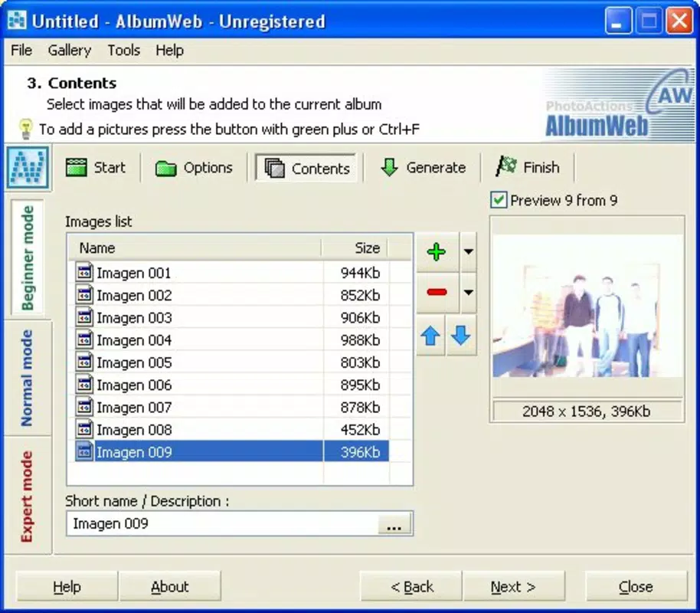Go to the Start step
The height and width of the screenshot is (613, 700).
pyautogui.click(x=96, y=168)
